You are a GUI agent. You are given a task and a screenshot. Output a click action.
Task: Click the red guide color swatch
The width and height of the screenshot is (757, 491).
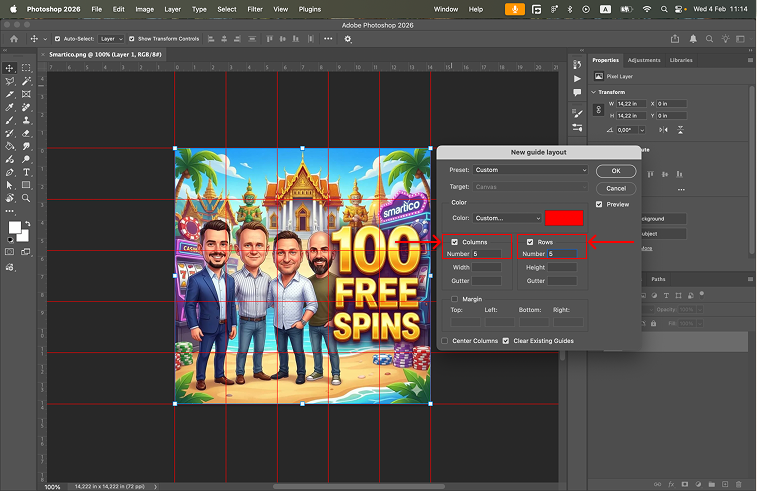point(564,218)
